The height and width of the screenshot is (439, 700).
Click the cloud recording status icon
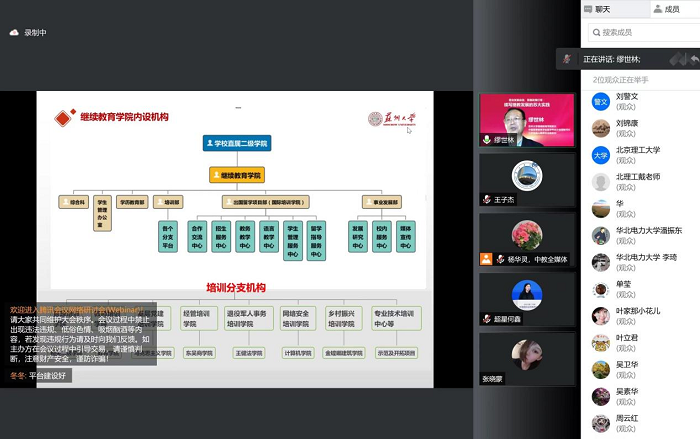[14, 32]
